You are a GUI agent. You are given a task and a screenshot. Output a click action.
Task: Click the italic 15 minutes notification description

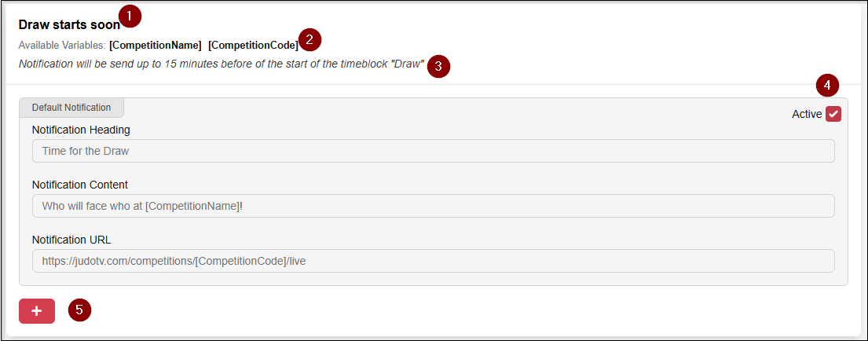(221, 64)
